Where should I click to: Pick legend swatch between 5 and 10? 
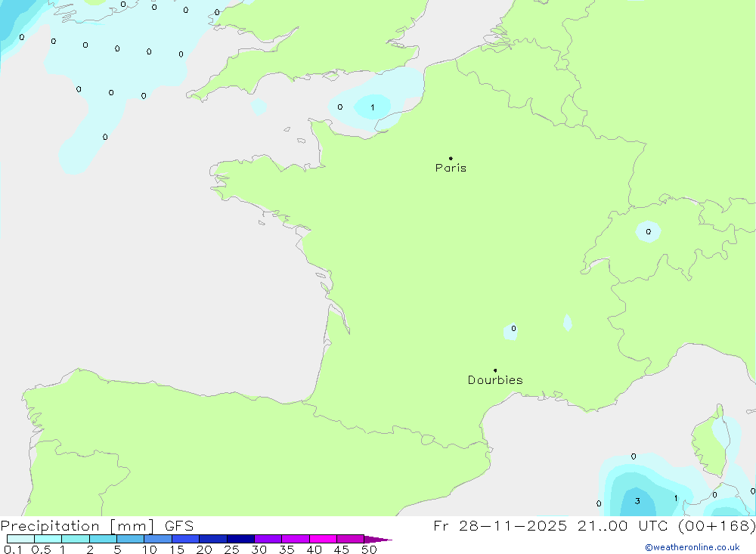[x=131, y=539]
